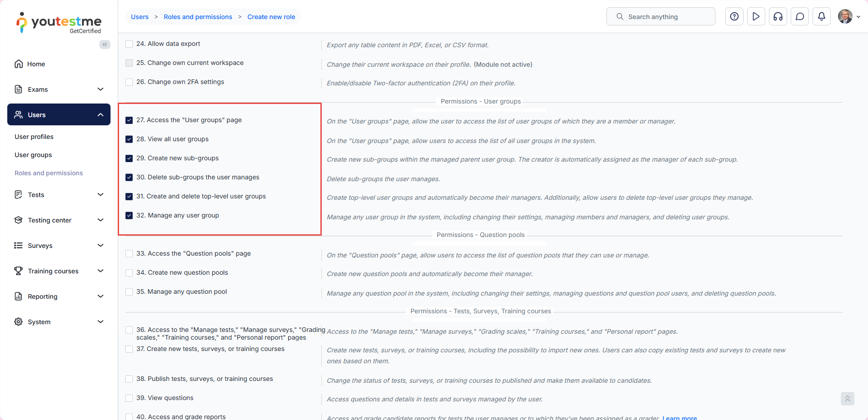The image size is (868, 420).
Task: Uncheck "View all user groups" permission
Action: pyautogui.click(x=129, y=139)
